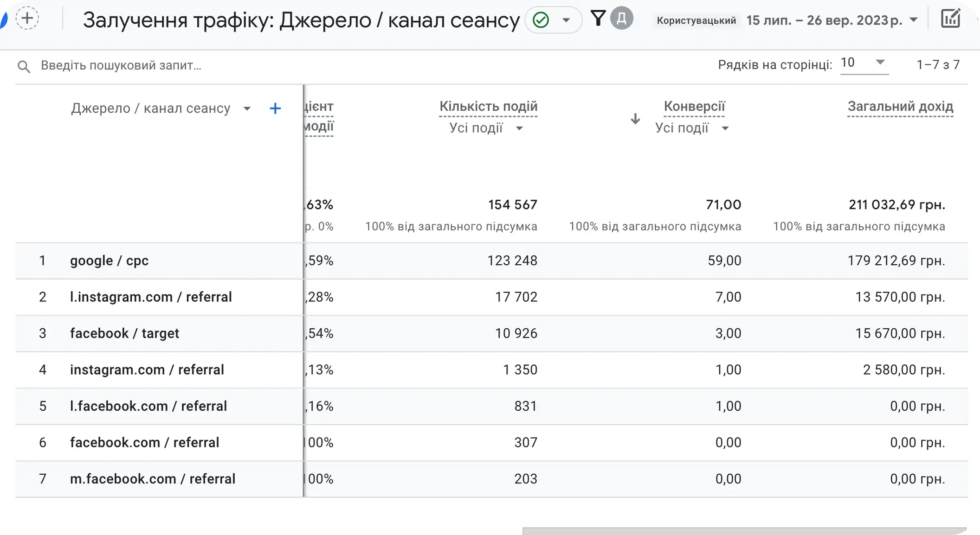
Task: Open Джерело / канал сеансу dimension dropdown
Action: tap(161, 108)
